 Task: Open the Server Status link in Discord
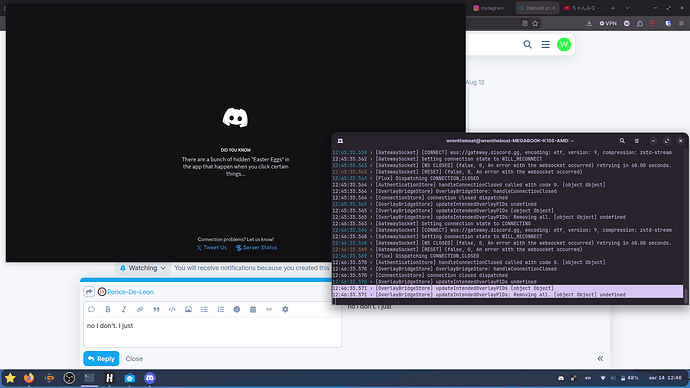point(257,248)
